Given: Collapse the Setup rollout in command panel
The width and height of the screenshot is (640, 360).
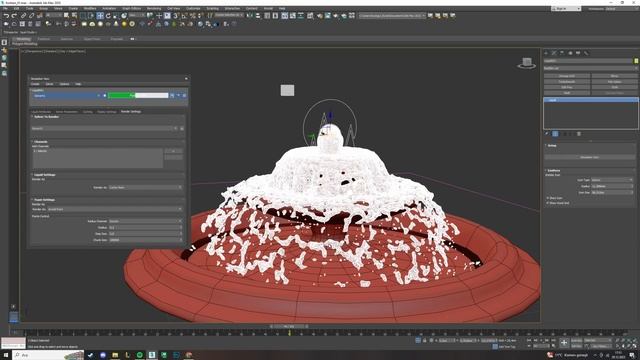Looking at the screenshot, I should tap(551, 145).
